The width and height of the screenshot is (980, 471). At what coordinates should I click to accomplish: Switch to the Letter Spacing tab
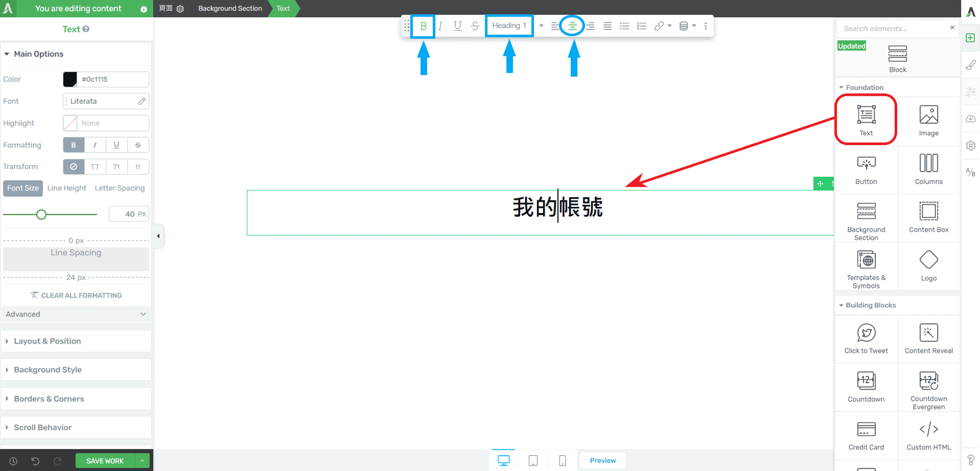119,188
